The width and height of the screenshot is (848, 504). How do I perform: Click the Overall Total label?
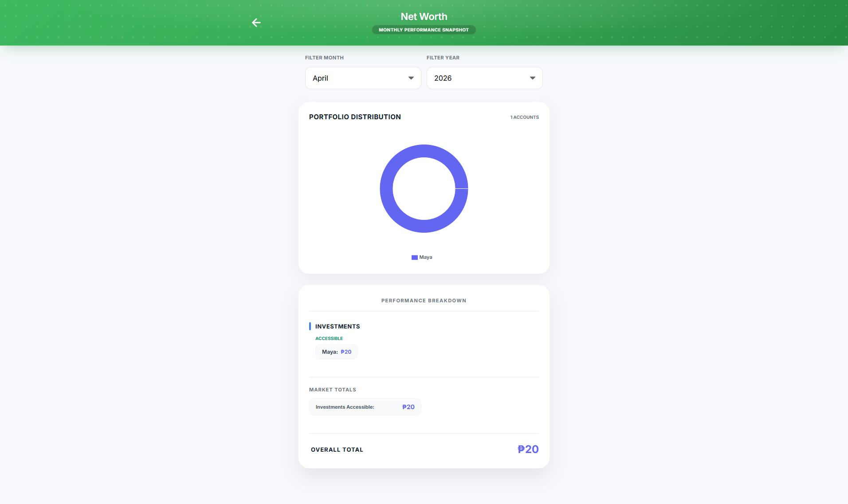click(x=337, y=449)
